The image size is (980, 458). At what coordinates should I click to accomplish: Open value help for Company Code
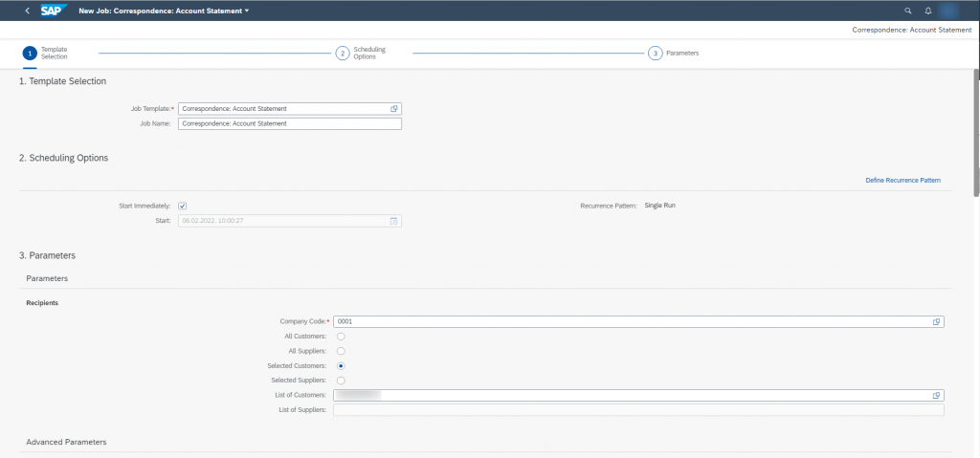tap(936, 322)
